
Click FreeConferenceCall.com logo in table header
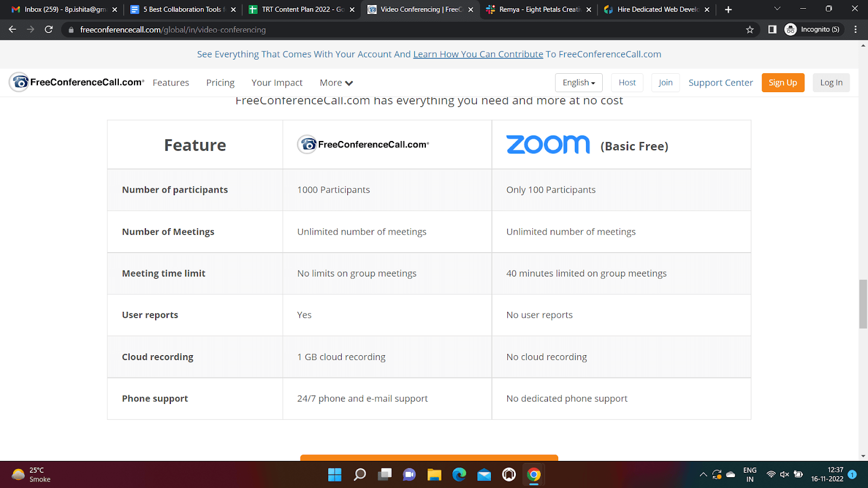(x=363, y=144)
